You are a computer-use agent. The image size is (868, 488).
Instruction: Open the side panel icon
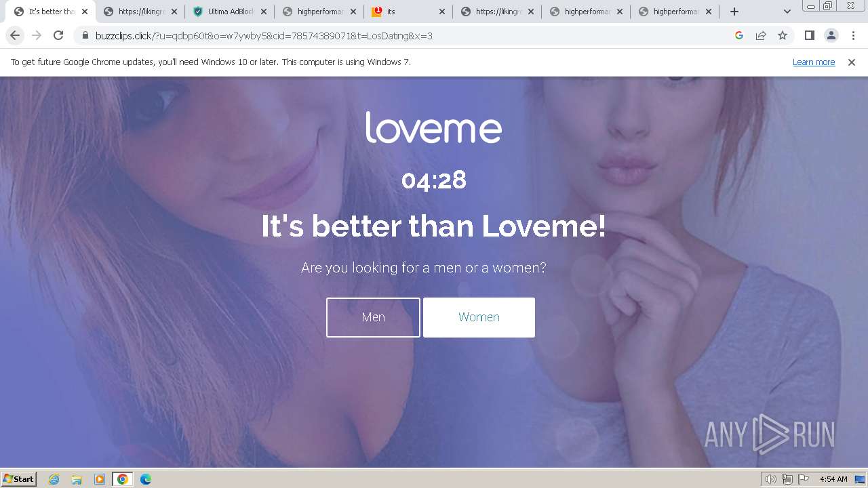tap(809, 35)
